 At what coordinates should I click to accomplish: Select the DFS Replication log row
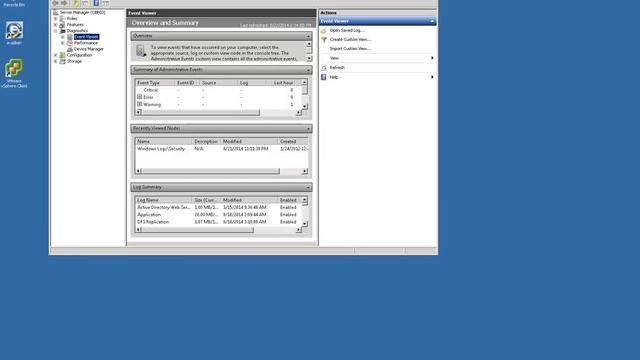coord(218,222)
